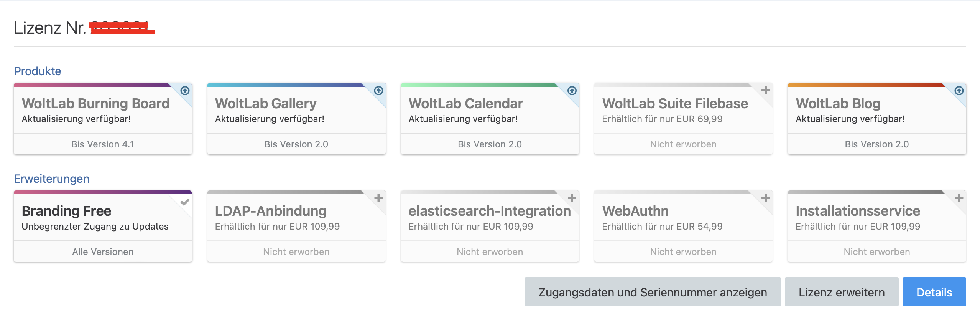Open the WoltLab Suite Filebase title
Screen dimensions: 980x321
(x=675, y=103)
